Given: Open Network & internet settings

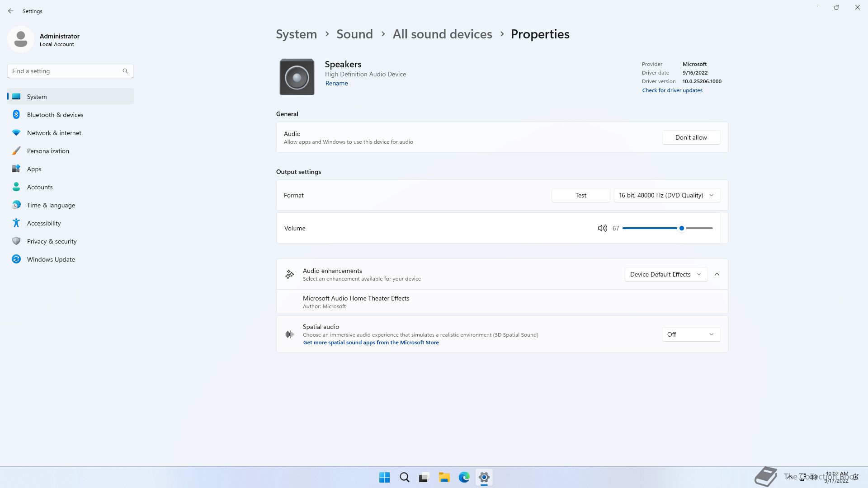Looking at the screenshot, I should tap(71, 133).
